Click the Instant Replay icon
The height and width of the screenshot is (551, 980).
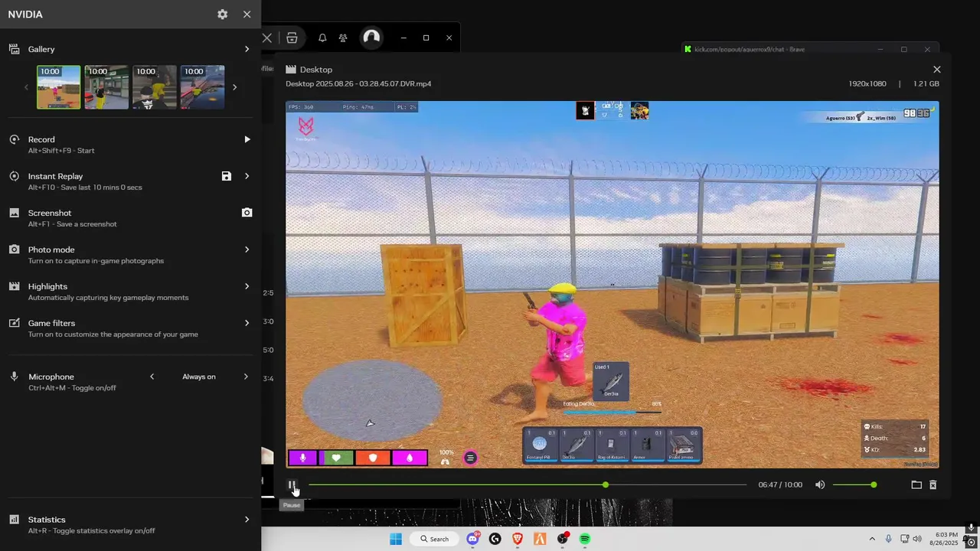click(14, 176)
